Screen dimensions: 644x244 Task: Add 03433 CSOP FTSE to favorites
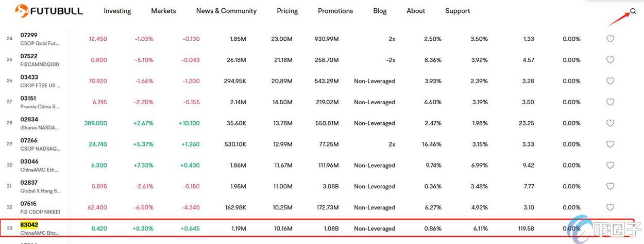610,81
